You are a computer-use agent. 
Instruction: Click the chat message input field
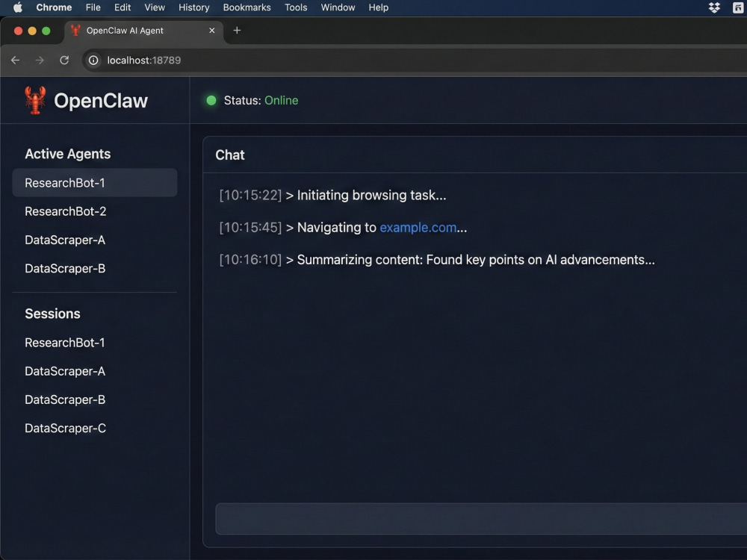click(481, 519)
